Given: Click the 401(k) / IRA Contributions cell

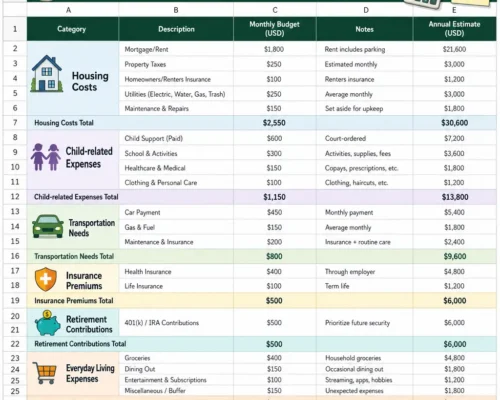Looking at the screenshot, I should tap(176, 323).
